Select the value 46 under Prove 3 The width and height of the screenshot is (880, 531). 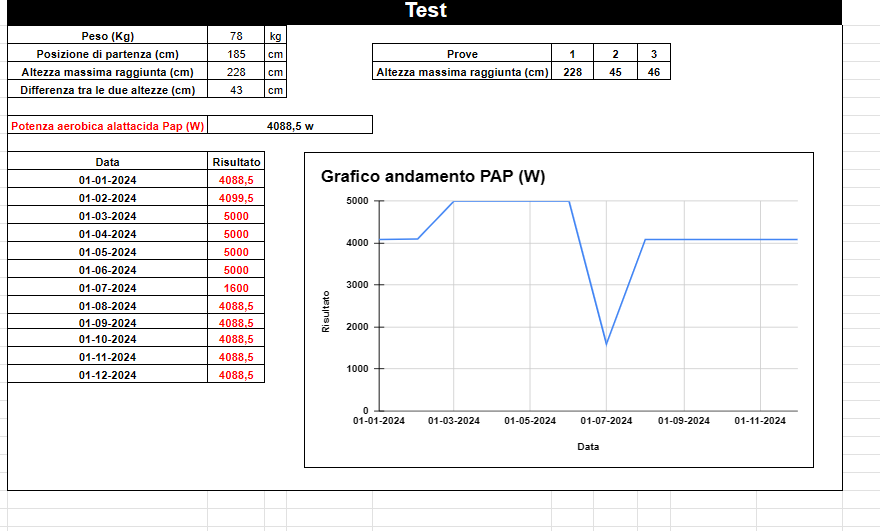tap(654, 71)
